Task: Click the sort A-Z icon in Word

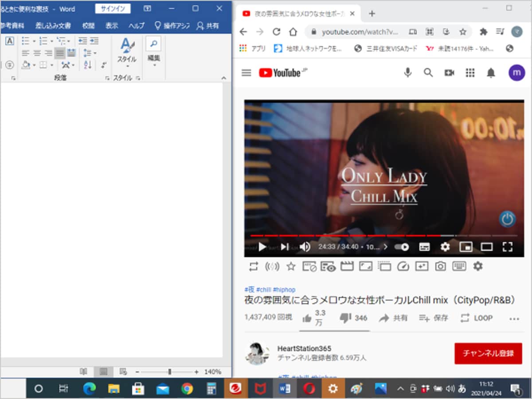Action: click(87, 65)
